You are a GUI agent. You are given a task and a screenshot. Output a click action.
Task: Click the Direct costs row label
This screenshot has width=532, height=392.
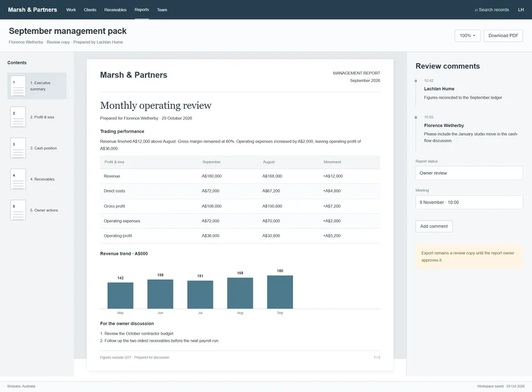(x=114, y=191)
